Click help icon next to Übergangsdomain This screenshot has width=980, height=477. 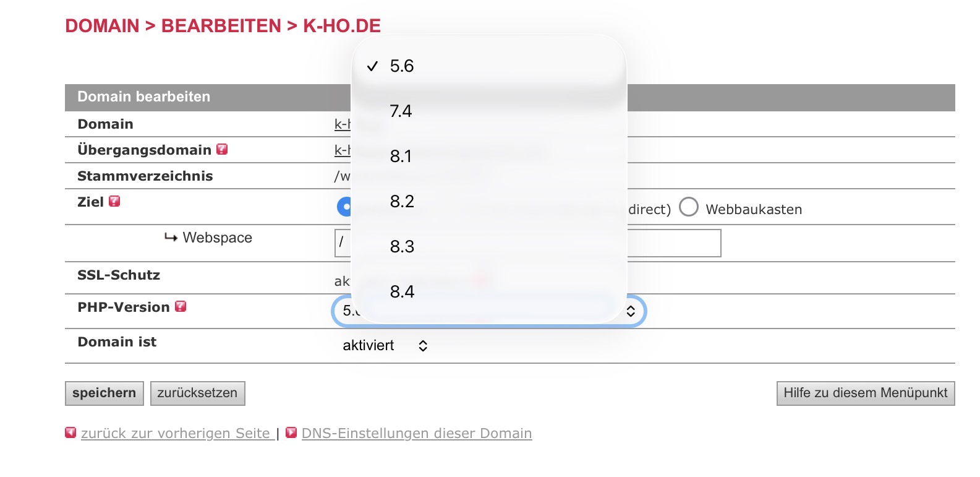click(222, 150)
